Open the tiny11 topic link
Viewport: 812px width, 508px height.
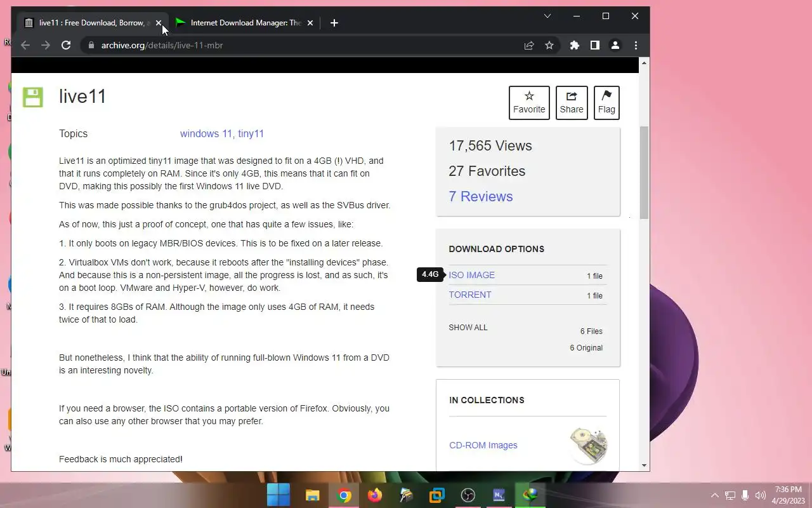click(251, 133)
